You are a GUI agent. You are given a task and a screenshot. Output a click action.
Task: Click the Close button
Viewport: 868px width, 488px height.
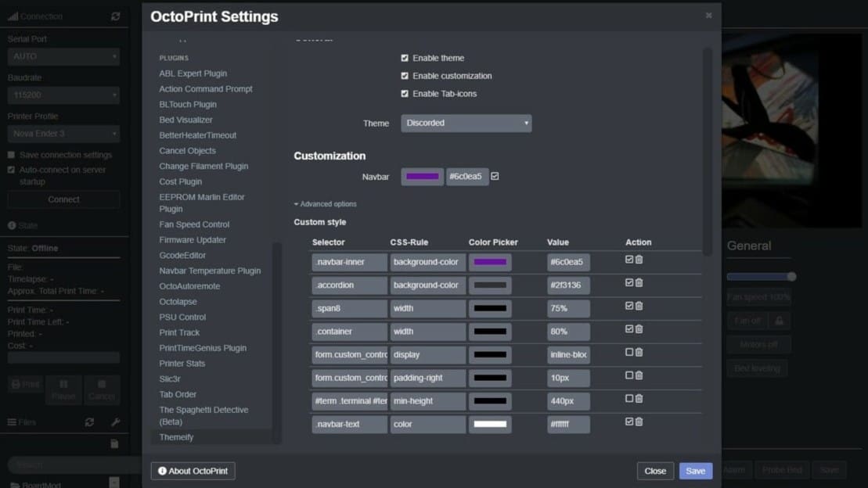coord(655,471)
